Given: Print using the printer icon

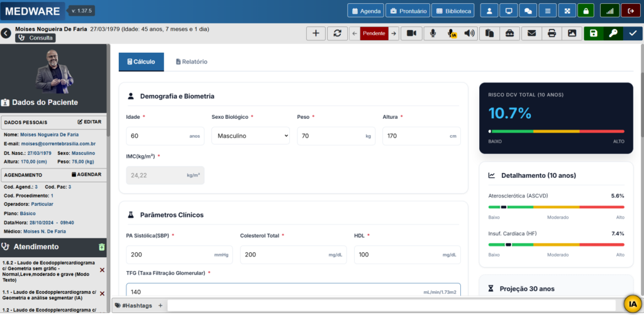Looking at the screenshot, I should 552,33.
